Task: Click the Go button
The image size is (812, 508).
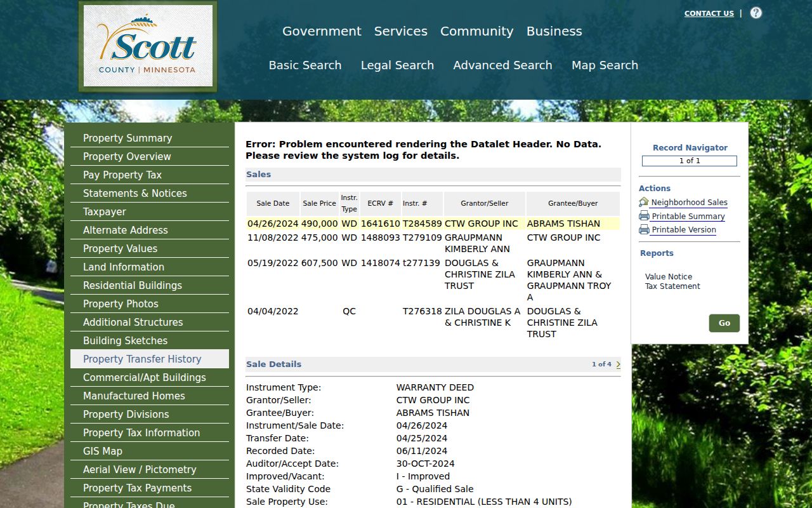Action: pyautogui.click(x=724, y=323)
